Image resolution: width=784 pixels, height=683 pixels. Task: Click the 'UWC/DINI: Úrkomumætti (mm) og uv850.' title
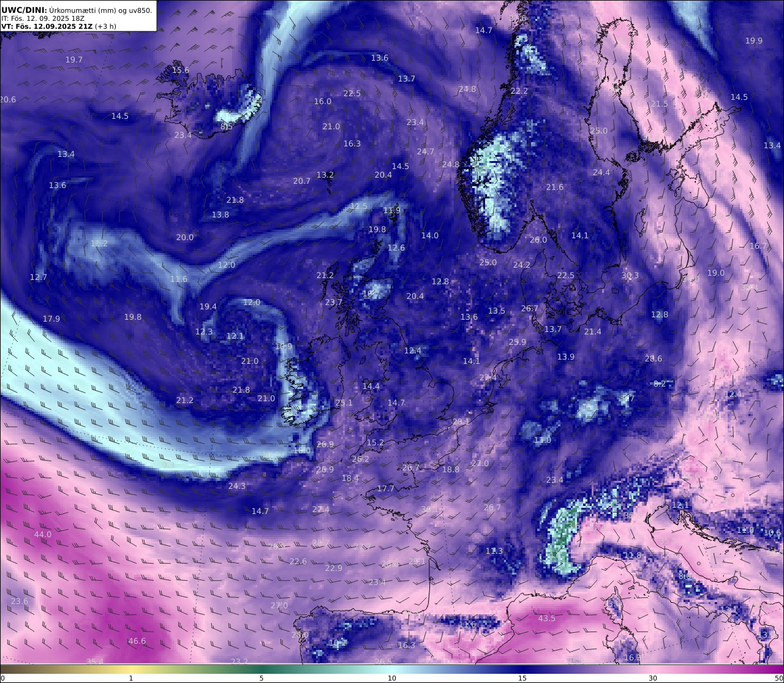77,10
